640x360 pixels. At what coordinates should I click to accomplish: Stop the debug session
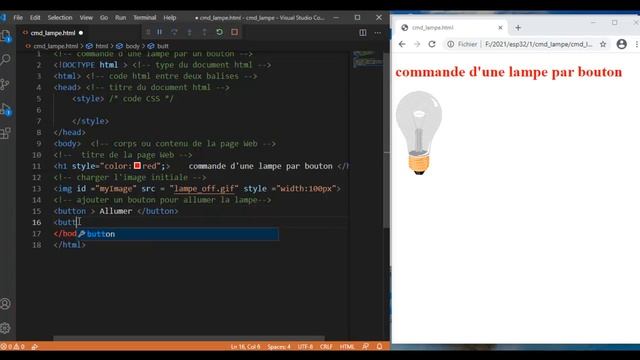tap(234, 32)
